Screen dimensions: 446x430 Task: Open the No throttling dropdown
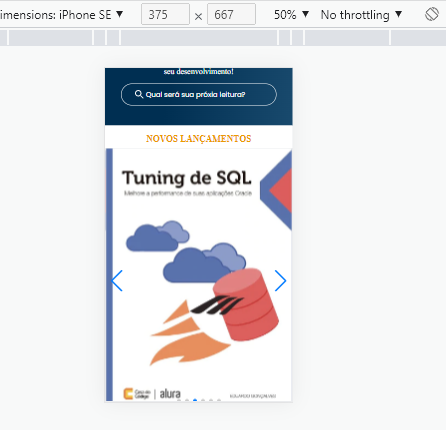pos(361,15)
